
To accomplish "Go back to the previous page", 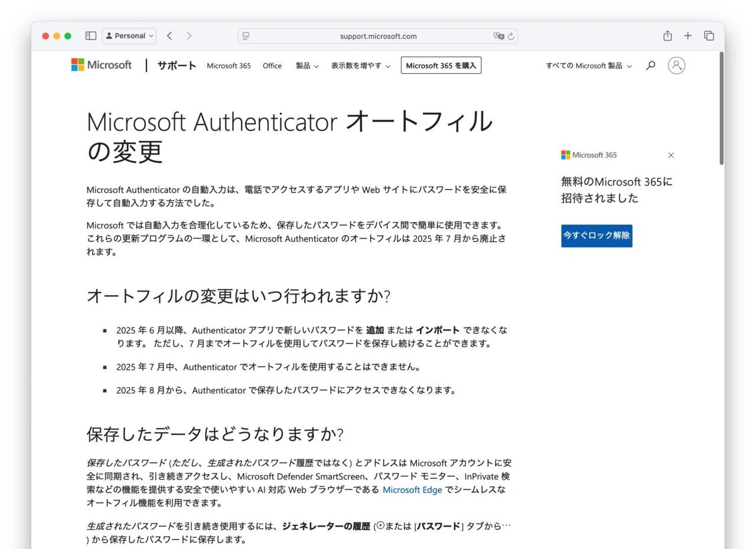I will [170, 36].
